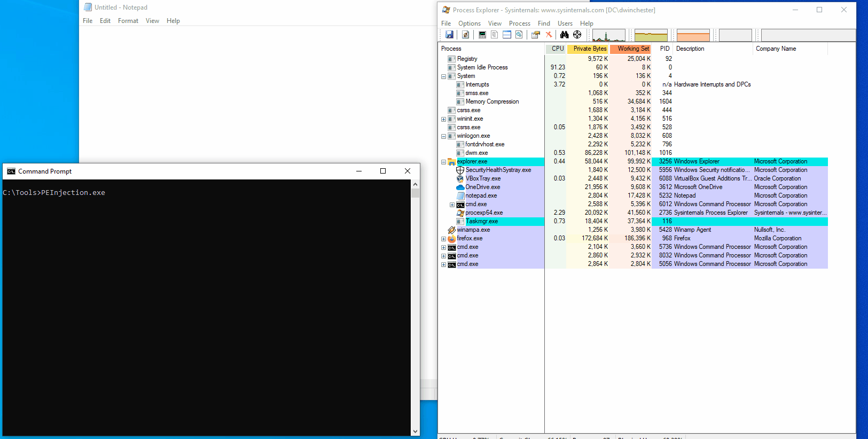Collapse the System process tree node
The height and width of the screenshot is (439, 868).
[x=443, y=76]
